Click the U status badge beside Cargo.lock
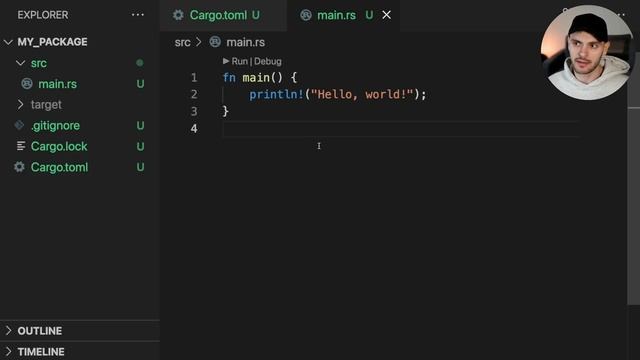This screenshot has width=640, height=360. click(140, 146)
